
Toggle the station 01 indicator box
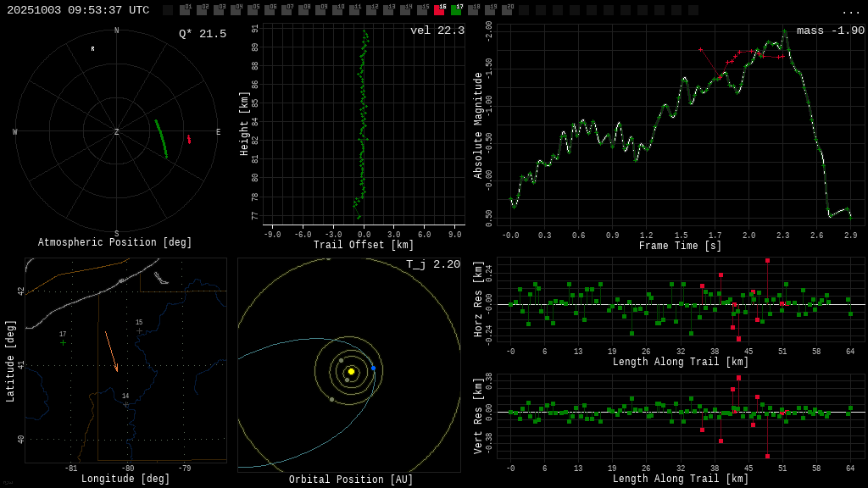click(185, 10)
